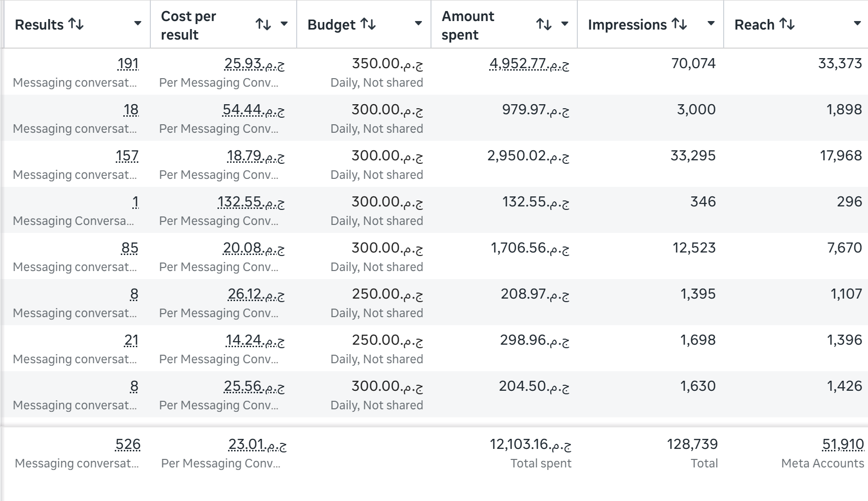The image size is (868, 501).
Task: Open the Results column dropdown caret
Action: [137, 24]
